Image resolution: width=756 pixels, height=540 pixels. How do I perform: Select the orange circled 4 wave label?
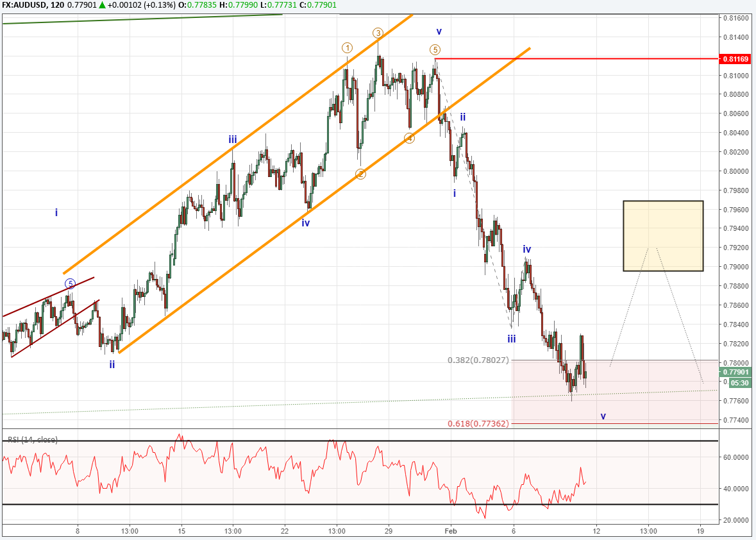pos(409,139)
